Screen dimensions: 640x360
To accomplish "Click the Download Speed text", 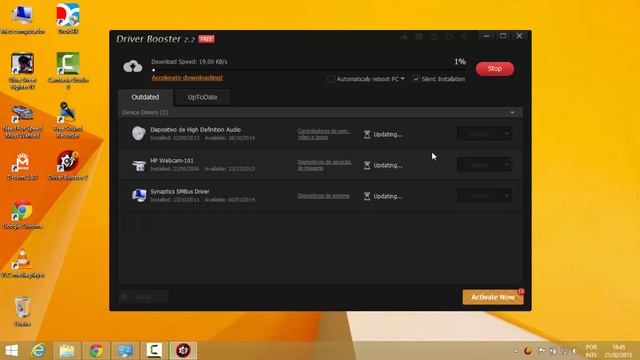I will click(x=189, y=62).
